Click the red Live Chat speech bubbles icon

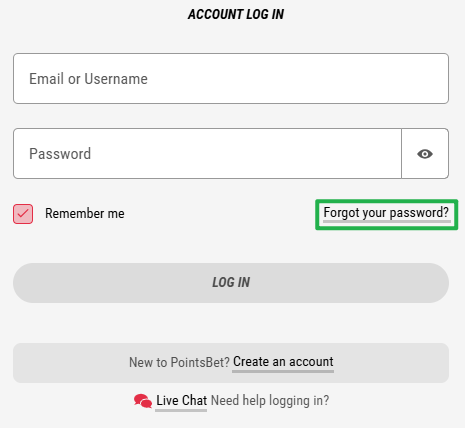tap(143, 401)
